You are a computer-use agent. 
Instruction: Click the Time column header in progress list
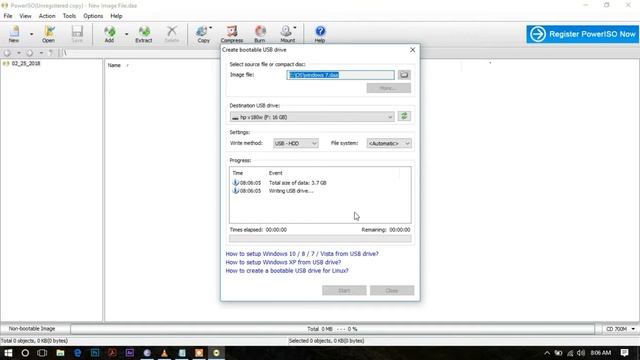pos(238,173)
